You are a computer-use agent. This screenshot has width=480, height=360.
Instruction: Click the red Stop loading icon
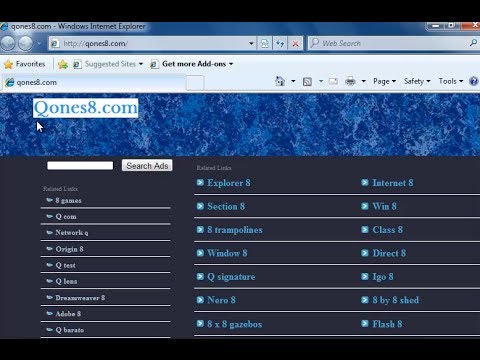coord(296,44)
